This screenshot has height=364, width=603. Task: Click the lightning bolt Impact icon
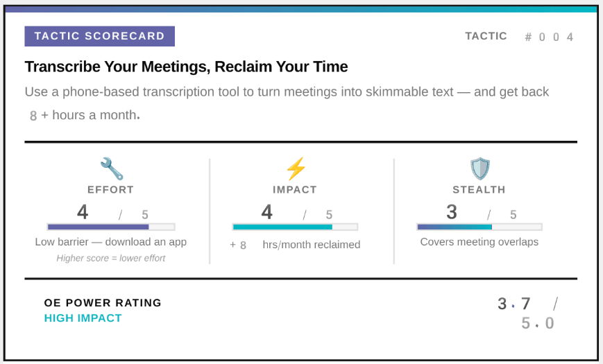(295, 168)
